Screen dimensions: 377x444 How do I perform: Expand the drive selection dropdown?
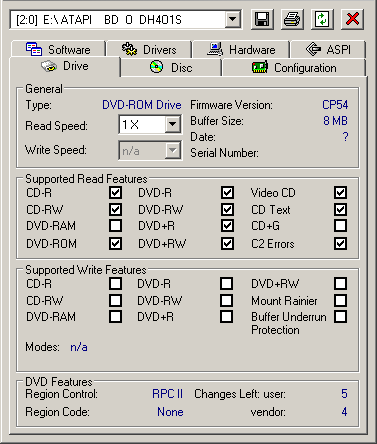pyautogui.click(x=232, y=19)
